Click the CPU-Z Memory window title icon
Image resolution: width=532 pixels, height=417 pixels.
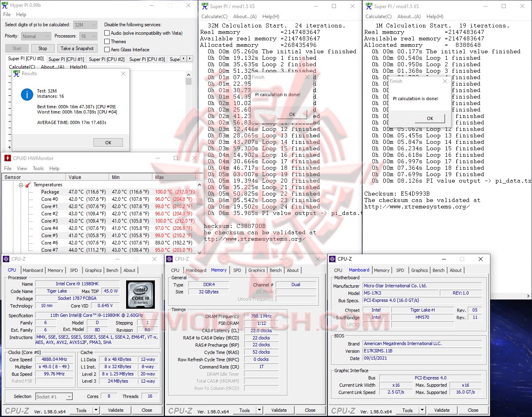click(170, 259)
